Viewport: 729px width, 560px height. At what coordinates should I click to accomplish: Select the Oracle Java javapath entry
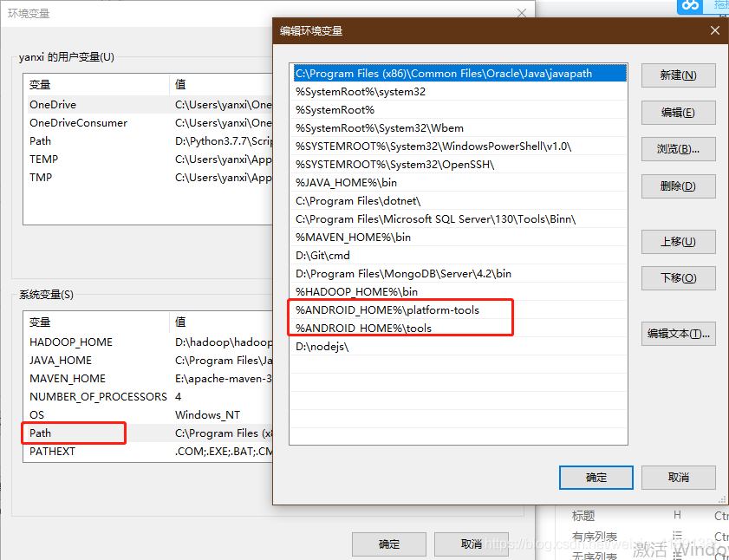(x=459, y=74)
